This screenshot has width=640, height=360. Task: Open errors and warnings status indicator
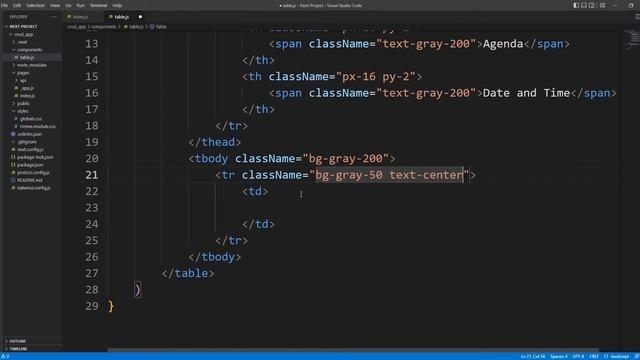pos(5,356)
